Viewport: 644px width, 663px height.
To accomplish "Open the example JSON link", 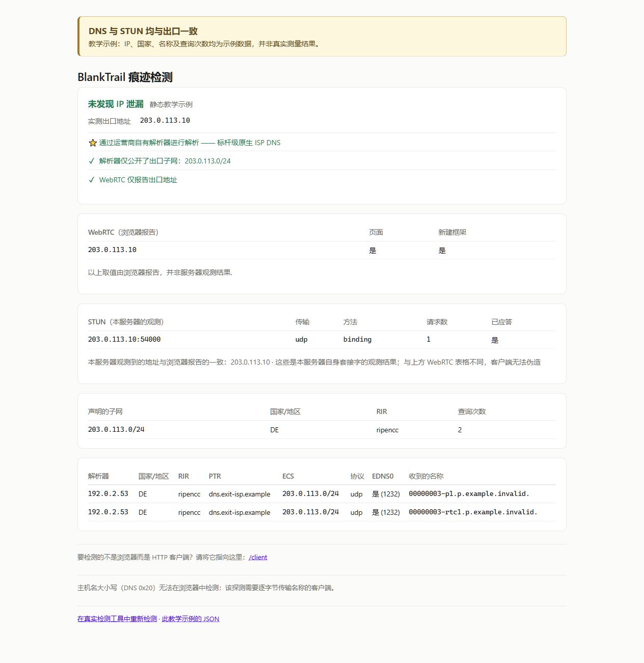I will (191, 619).
